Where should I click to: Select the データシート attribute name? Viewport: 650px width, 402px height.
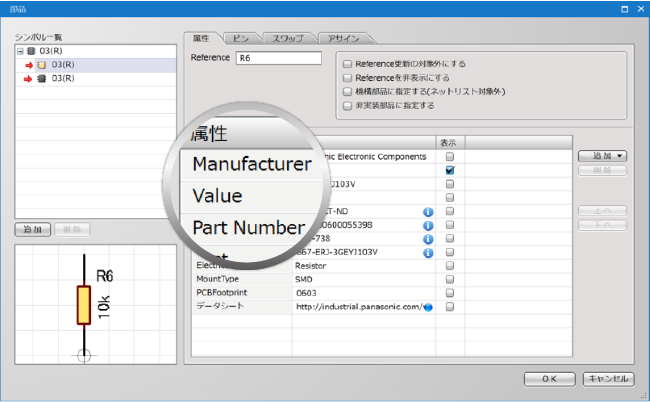click(220, 306)
